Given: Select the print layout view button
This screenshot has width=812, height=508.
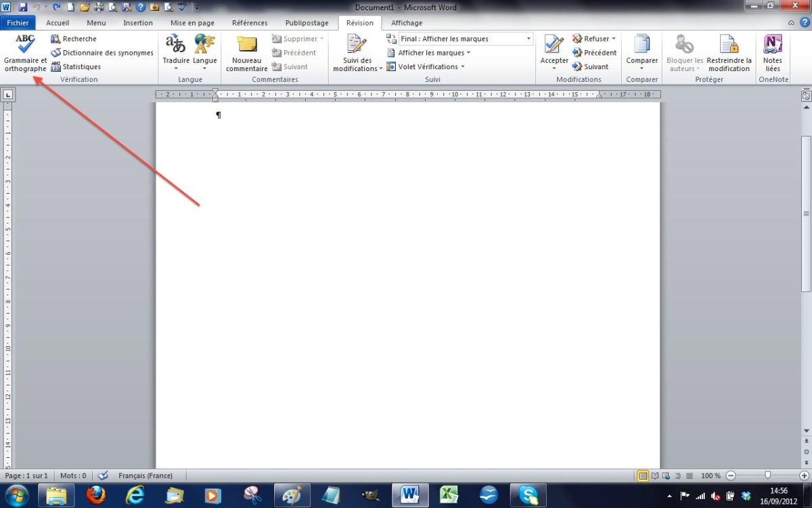Looking at the screenshot, I should (x=643, y=476).
